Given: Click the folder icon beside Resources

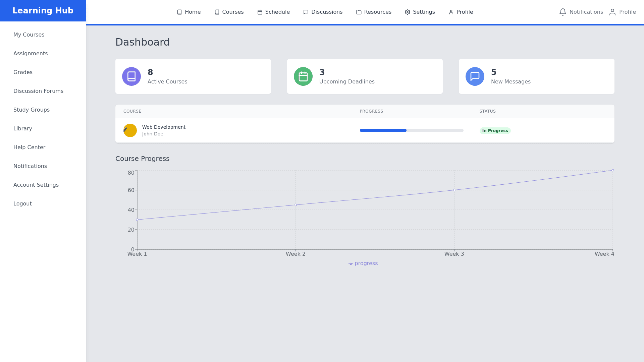Looking at the screenshot, I should point(359,12).
